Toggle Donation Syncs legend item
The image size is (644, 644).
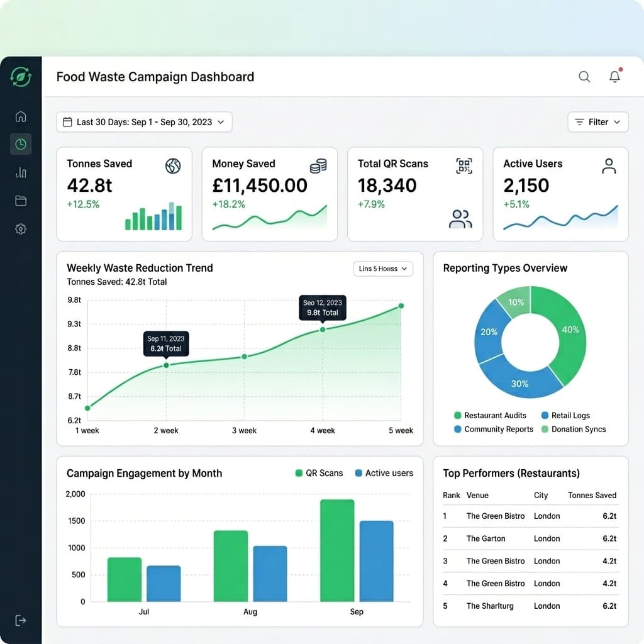[x=574, y=429]
